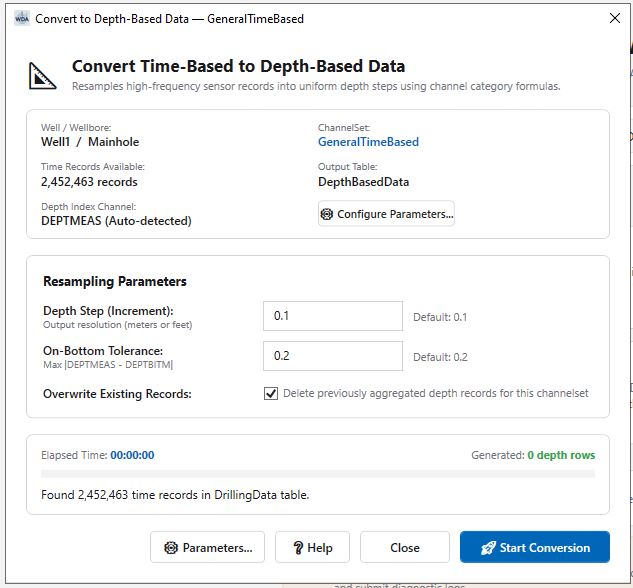Click the conversion progress bar
The height and width of the screenshot is (588, 633).
[318, 474]
